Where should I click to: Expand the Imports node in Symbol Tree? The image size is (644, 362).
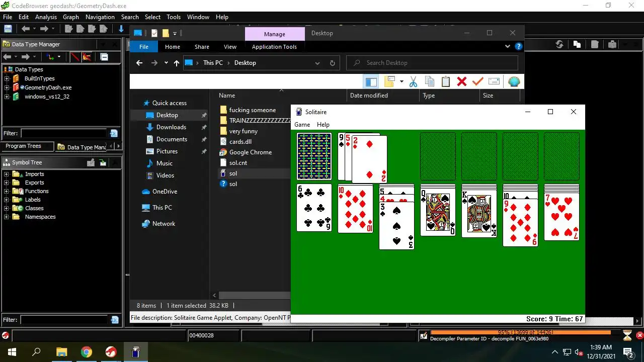pos(7,174)
